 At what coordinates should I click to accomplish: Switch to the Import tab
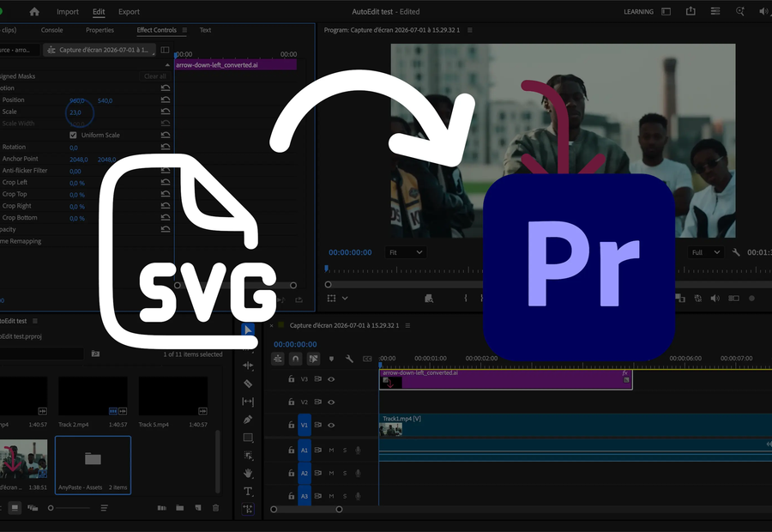click(68, 12)
